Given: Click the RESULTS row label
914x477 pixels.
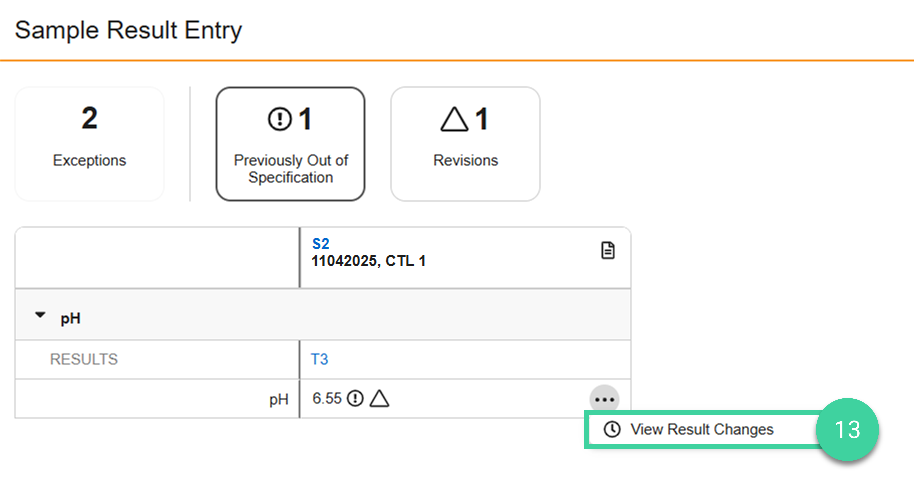Looking at the screenshot, I should (x=84, y=359).
